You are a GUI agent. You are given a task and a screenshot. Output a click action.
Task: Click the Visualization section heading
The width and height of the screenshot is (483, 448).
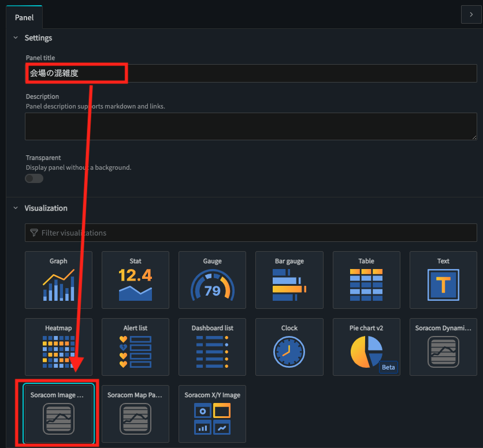click(x=46, y=208)
